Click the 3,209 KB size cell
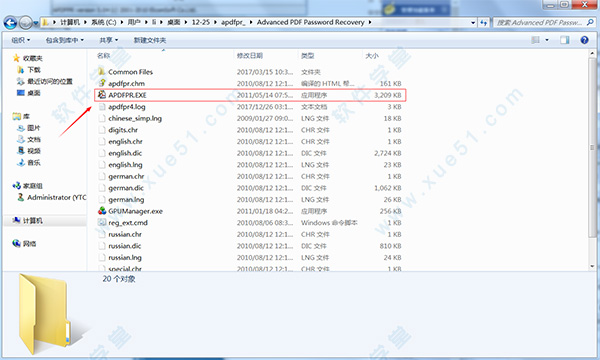This screenshot has width=600, height=360. coord(388,95)
